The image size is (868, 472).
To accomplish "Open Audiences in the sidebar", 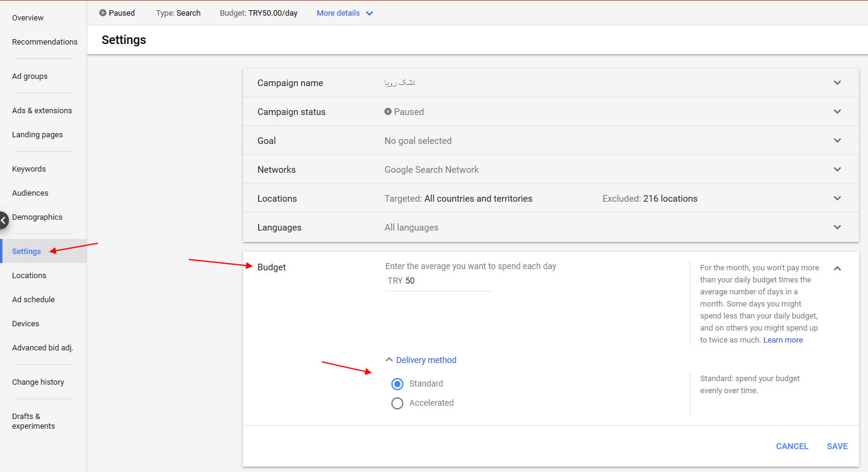I will point(30,193).
